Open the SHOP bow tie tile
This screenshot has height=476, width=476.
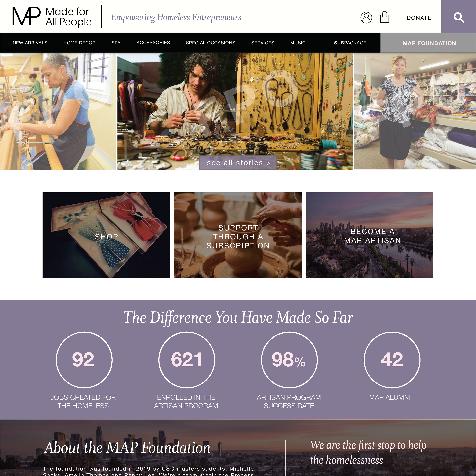coord(106,235)
